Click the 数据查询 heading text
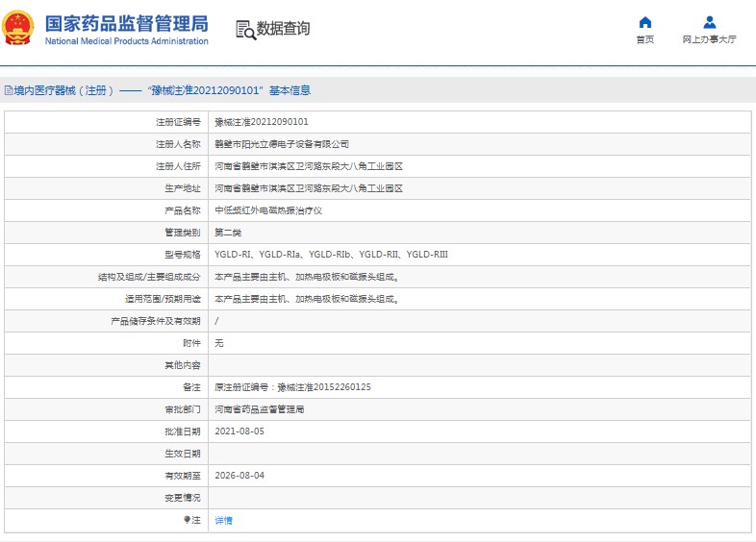The image size is (756, 542). point(283,29)
